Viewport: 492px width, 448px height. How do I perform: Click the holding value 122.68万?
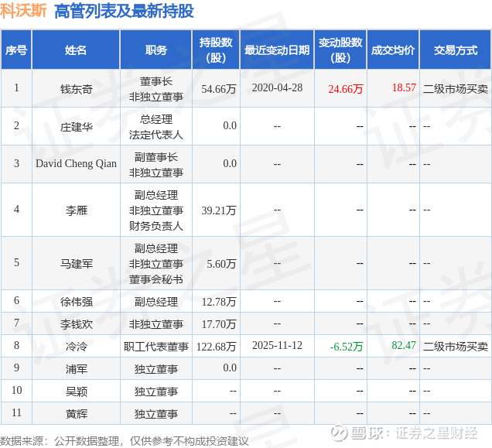tap(216, 347)
